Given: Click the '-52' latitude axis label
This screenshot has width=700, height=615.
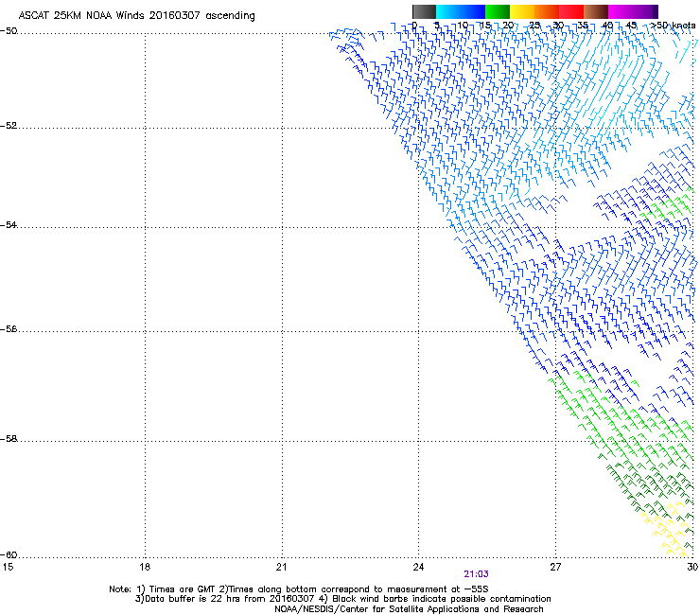Looking at the screenshot, I should [9, 126].
